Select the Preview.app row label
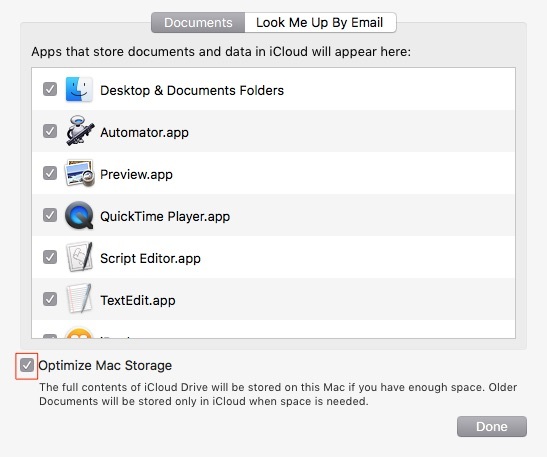The width and height of the screenshot is (547, 457). point(136,174)
